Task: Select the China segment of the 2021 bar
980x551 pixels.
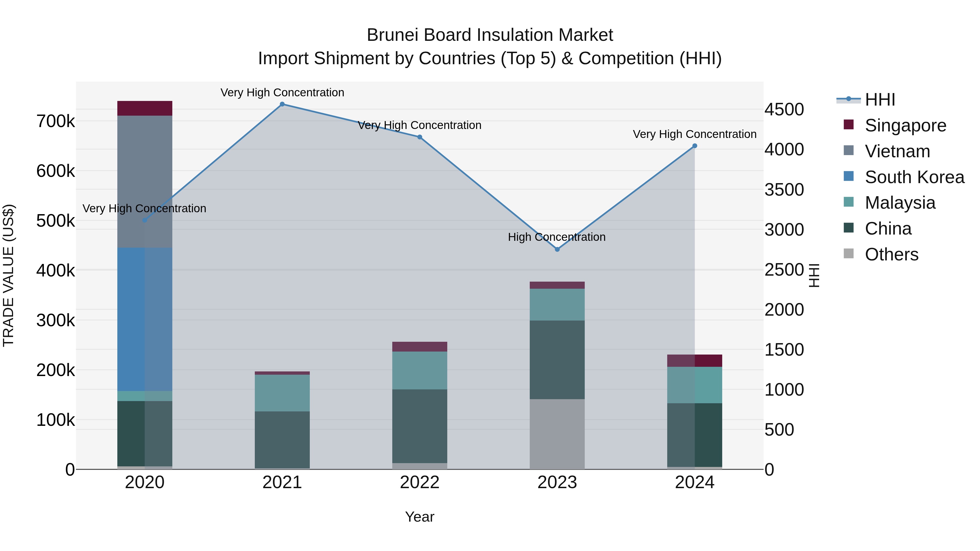Action: coord(282,440)
